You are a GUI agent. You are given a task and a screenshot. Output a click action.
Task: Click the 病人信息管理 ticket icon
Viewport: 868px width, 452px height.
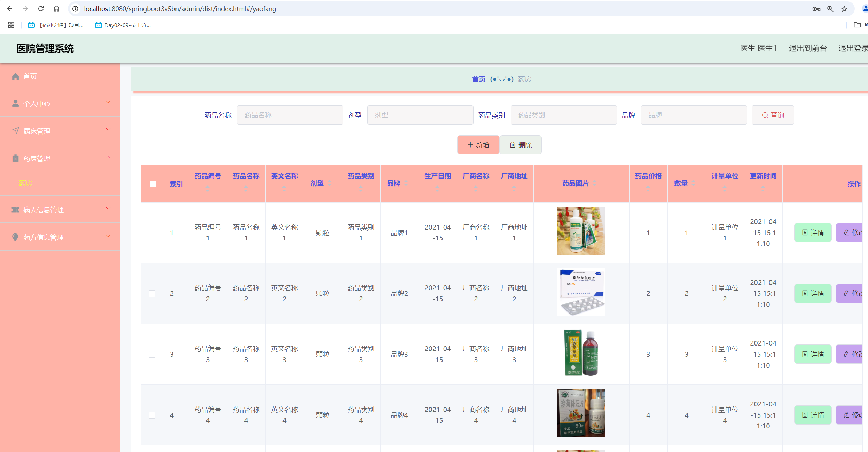coord(15,209)
